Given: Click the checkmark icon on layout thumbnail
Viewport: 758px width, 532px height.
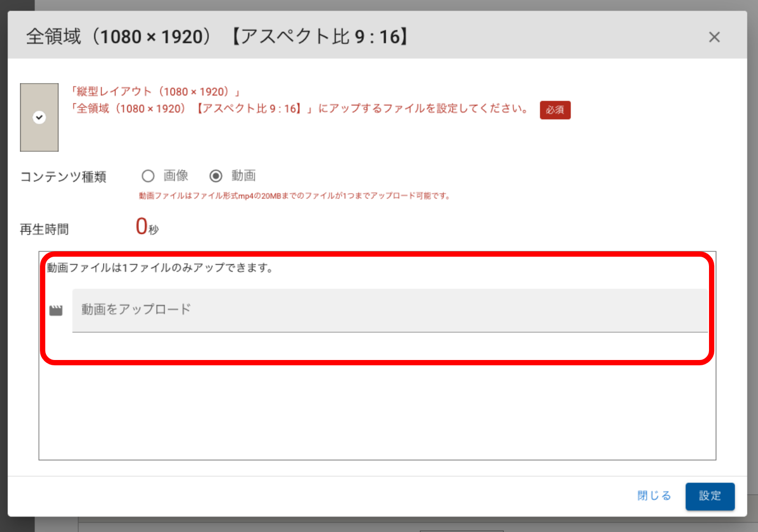Looking at the screenshot, I should tap(39, 118).
